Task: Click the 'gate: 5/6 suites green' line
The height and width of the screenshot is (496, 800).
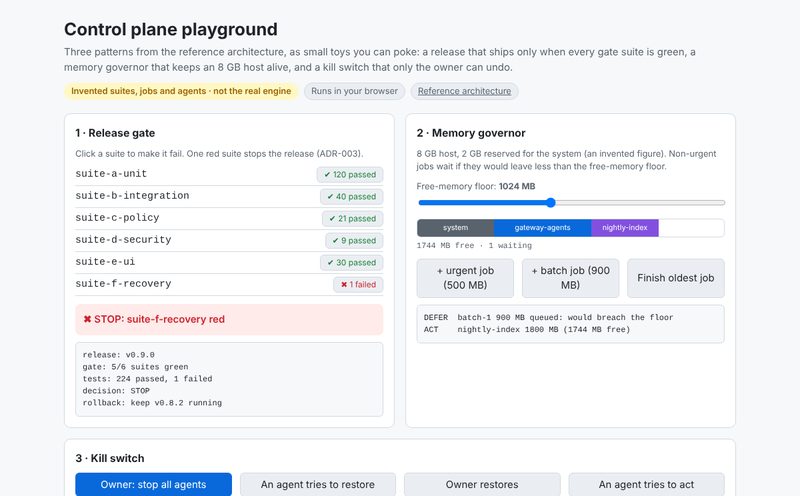Action: click(x=135, y=367)
